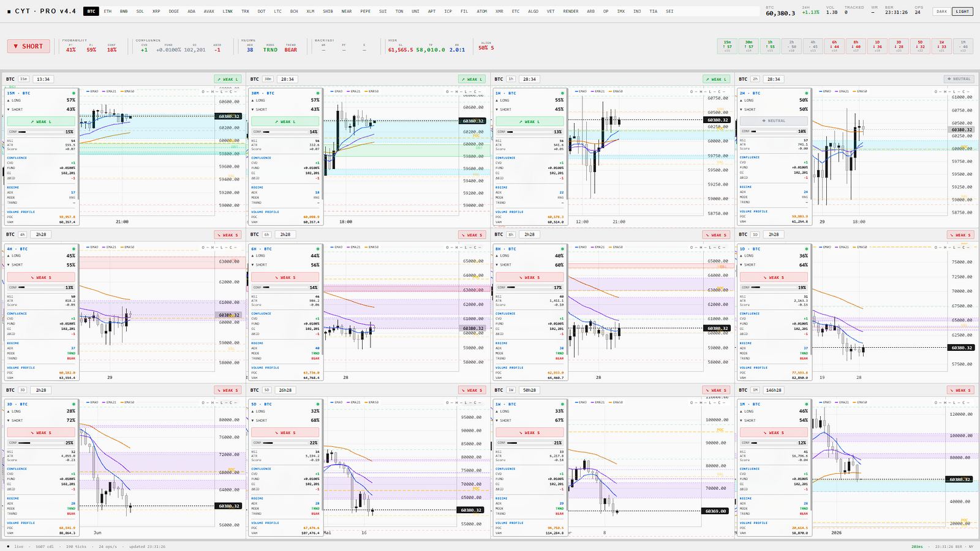Click the CONF 25% bar in 3D panel
Viewport: 980px width, 551px height.
pyautogui.click(x=41, y=443)
